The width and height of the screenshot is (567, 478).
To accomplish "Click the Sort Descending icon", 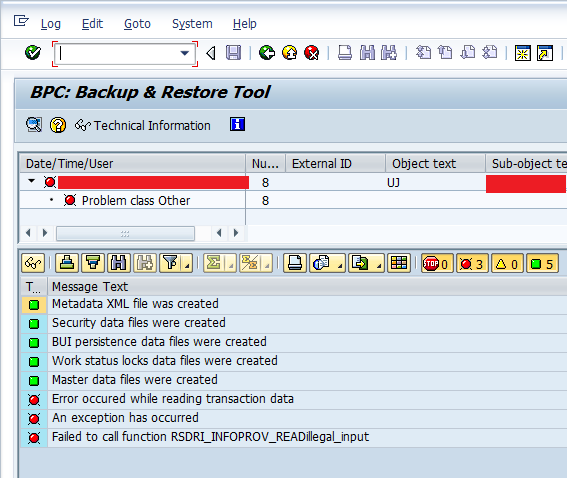I will click(93, 263).
